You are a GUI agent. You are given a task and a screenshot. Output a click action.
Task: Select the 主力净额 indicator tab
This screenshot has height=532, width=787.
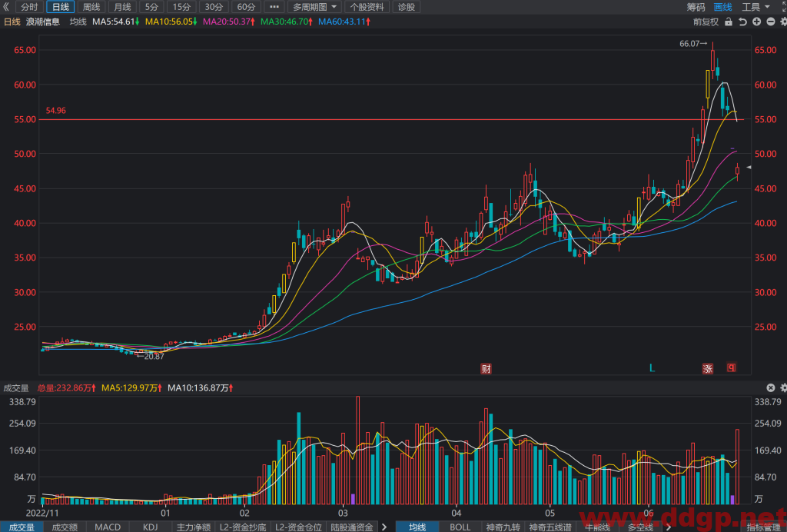pos(193,527)
